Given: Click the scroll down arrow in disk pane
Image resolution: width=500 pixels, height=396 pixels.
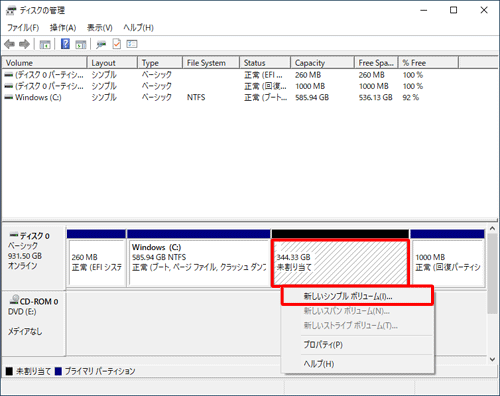Looking at the screenshot, I should tap(492, 359).
